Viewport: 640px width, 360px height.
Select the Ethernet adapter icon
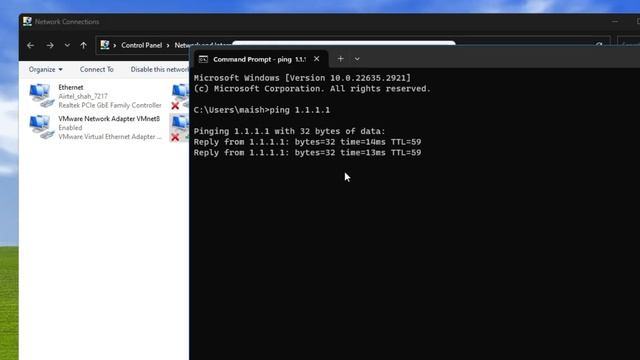[x=42, y=96]
